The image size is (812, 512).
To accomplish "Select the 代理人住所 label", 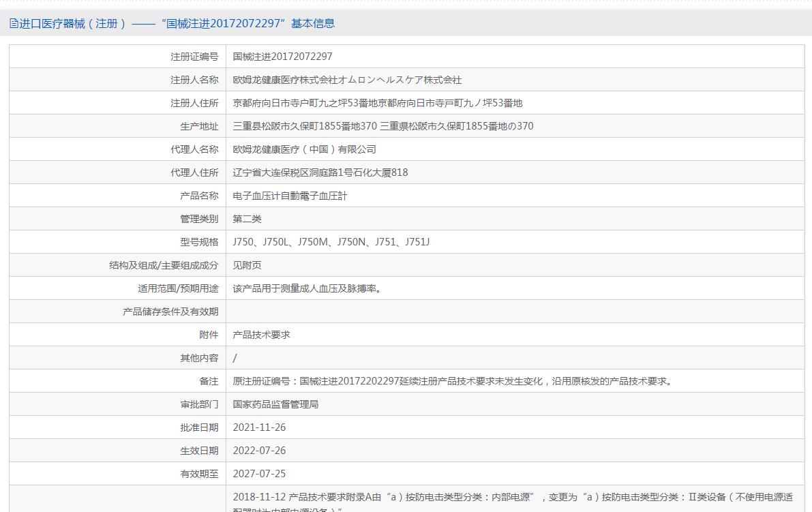I will tap(195, 172).
